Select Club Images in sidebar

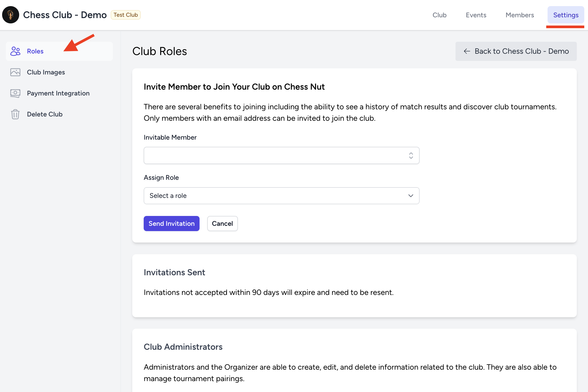click(46, 72)
